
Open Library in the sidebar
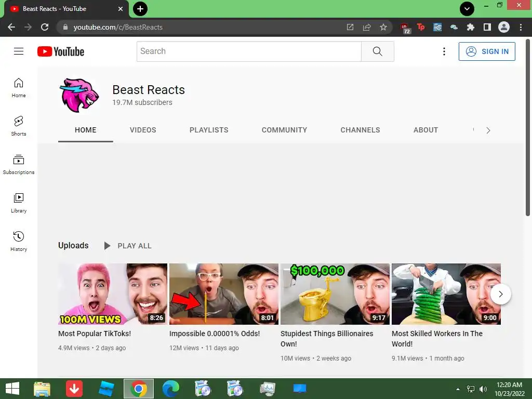click(19, 203)
